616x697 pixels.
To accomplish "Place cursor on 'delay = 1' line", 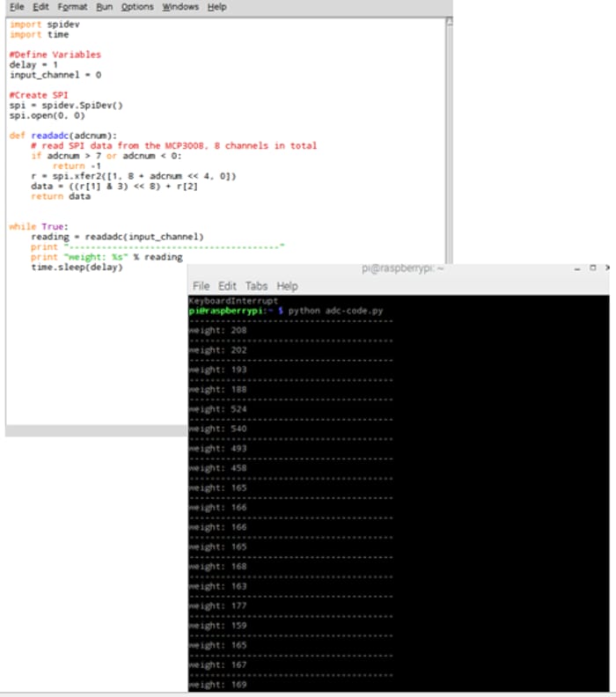I will click(33, 64).
